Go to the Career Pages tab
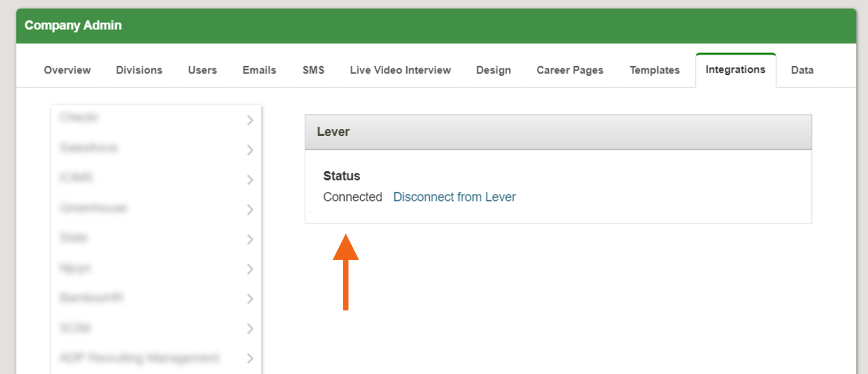Image resolution: width=868 pixels, height=374 pixels. pyautogui.click(x=570, y=70)
